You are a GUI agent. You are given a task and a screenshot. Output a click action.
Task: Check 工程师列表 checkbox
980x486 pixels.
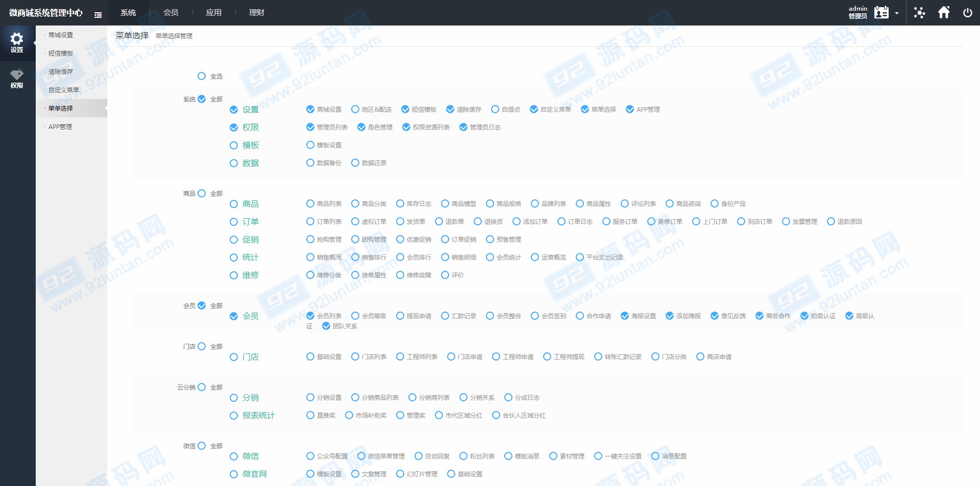[400, 357]
